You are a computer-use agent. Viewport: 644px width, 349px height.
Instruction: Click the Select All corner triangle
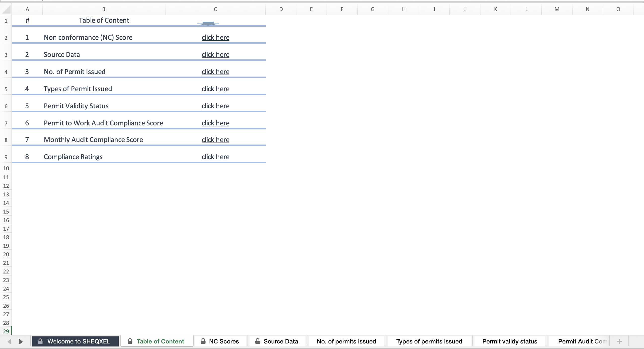[x=6, y=10]
